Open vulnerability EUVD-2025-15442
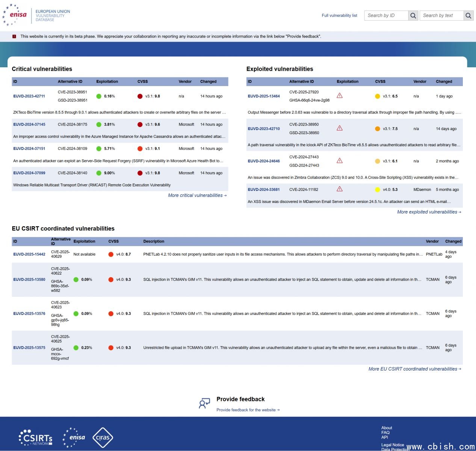 pos(29,254)
